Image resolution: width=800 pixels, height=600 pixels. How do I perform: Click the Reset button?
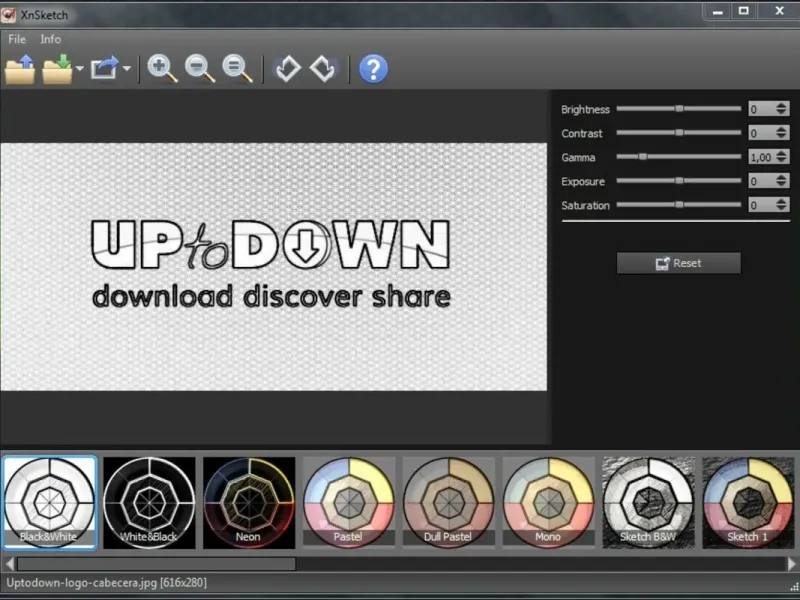pos(679,263)
